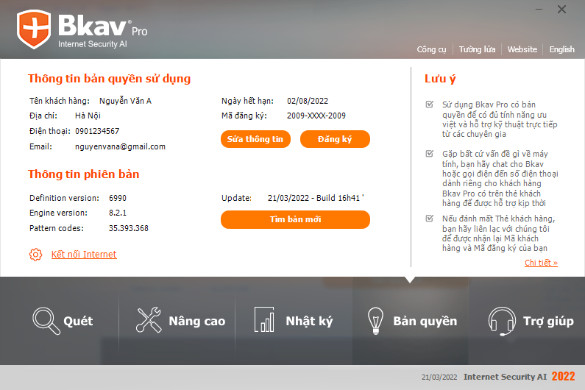Click the 'Tên khách hàng:' label
Screen dimensions: 585x390
pos(59,101)
